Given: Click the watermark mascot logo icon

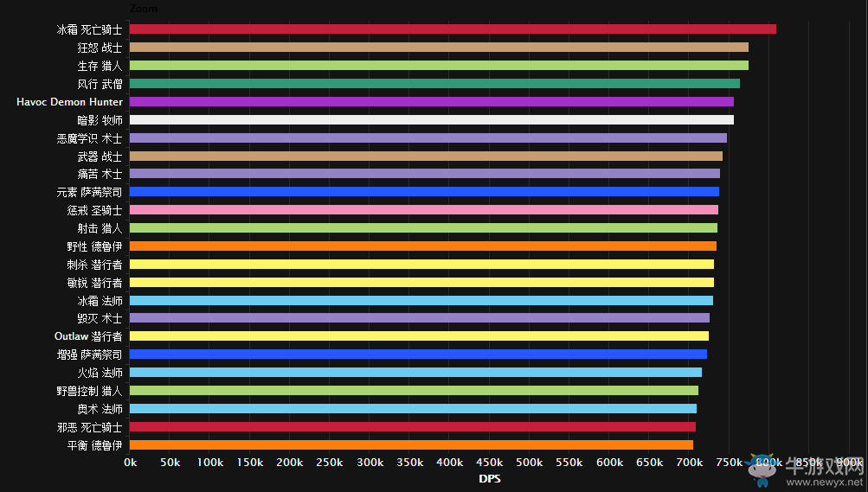Looking at the screenshot, I should (x=761, y=465).
